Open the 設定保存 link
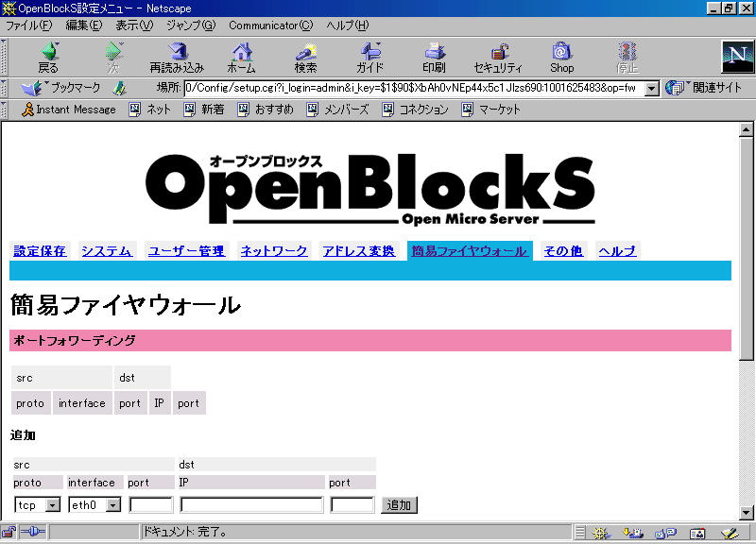The width and height of the screenshot is (756, 544). click(x=40, y=251)
